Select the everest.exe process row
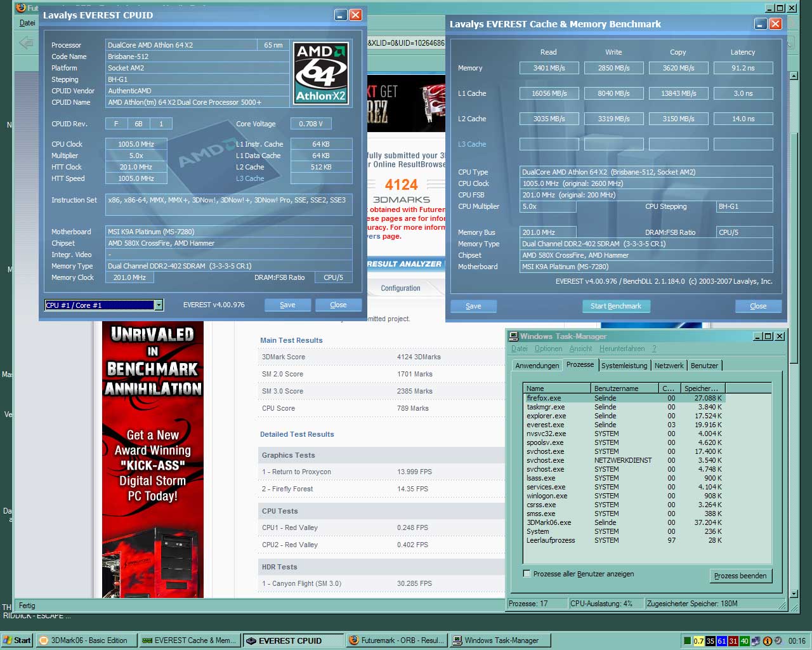The image size is (812, 650). 624,425
